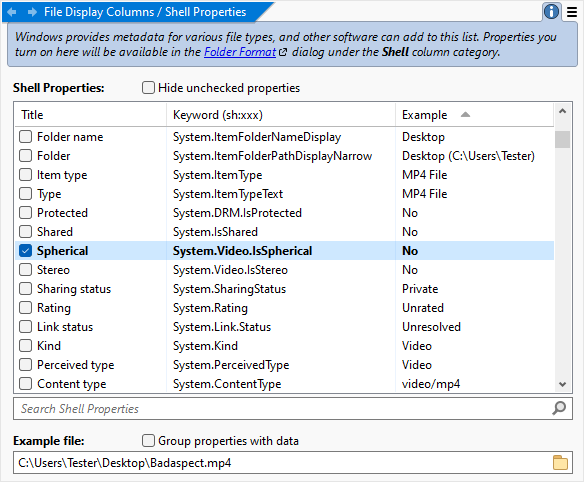Tick the Sharing status checkbox
The width and height of the screenshot is (584, 482).
[26, 289]
